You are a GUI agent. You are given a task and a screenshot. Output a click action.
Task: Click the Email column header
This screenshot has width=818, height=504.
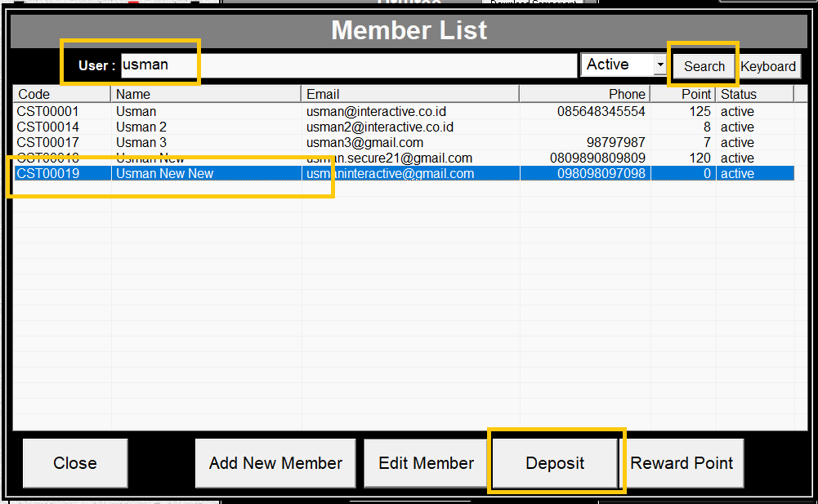coord(410,94)
